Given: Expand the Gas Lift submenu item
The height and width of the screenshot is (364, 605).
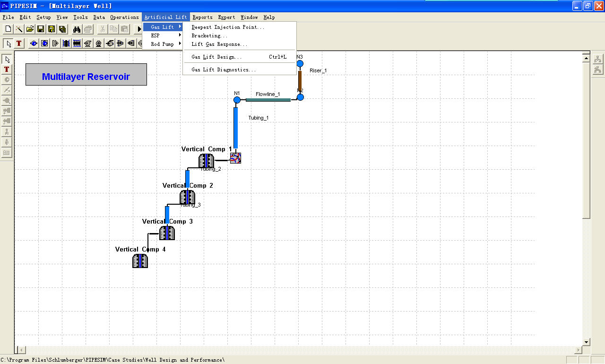Looking at the screenshot, I should tap(163, 27).
